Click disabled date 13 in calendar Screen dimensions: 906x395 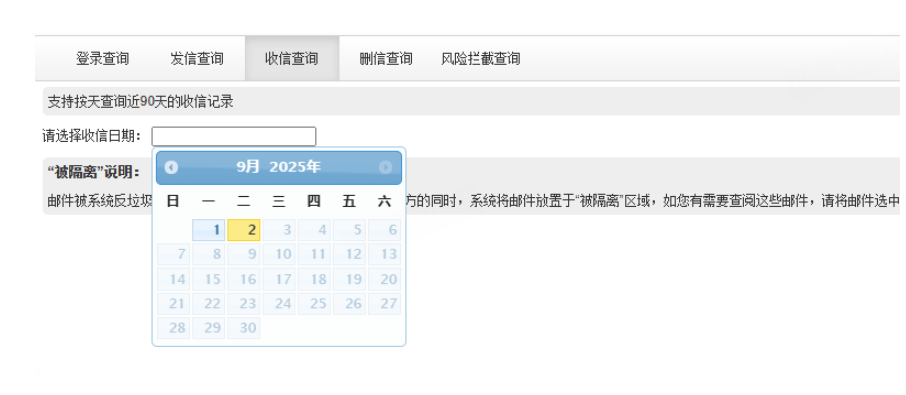[x=385, y=254]
